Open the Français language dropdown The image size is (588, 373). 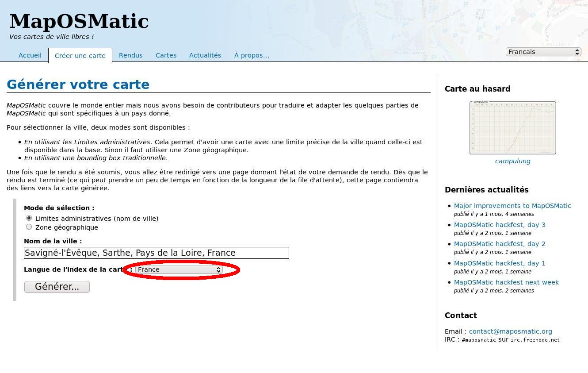click(543, 52)
